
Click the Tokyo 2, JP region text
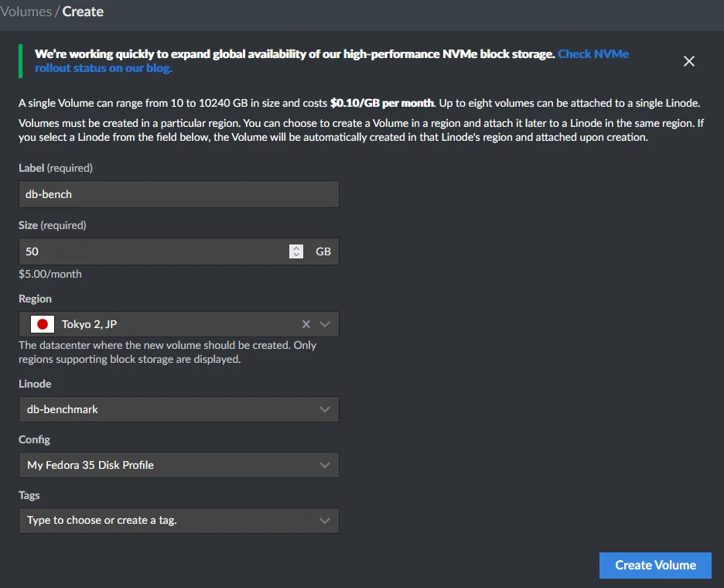point(89,324)
